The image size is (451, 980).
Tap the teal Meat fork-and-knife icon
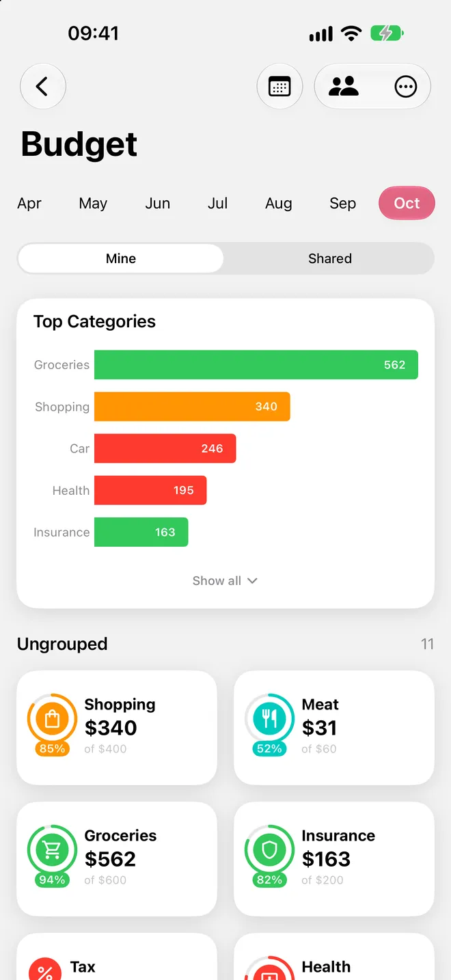point(269,719)
